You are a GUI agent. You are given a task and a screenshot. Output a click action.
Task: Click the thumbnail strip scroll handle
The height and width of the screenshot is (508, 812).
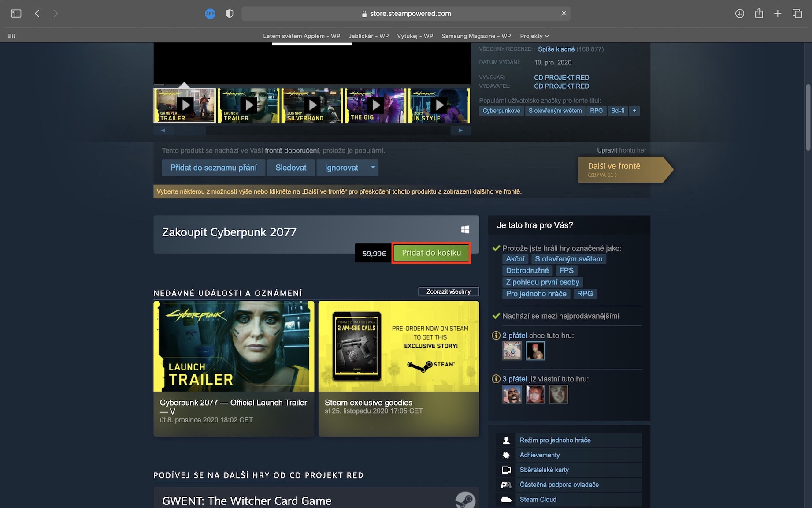pos(189,131)
